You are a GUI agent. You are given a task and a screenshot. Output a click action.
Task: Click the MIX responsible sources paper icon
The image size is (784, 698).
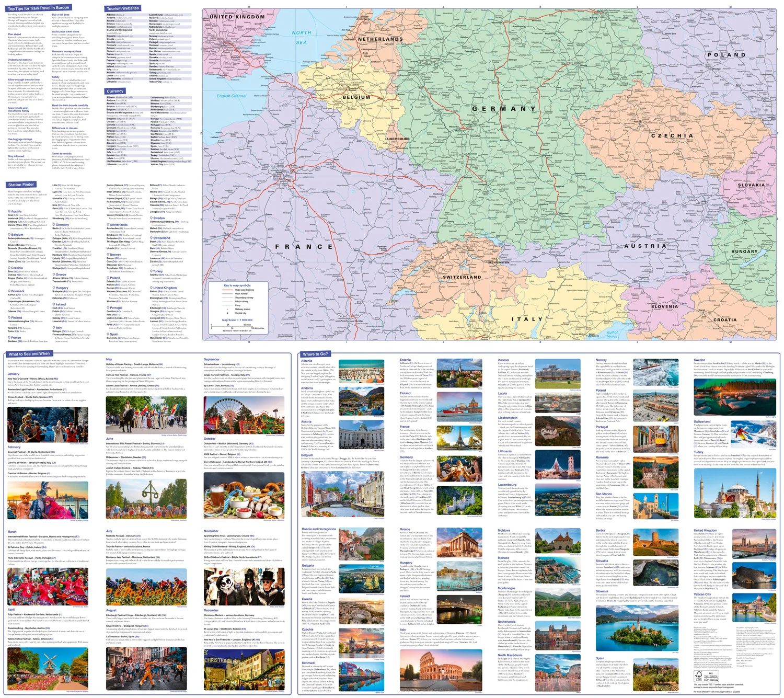coord(711,675)
